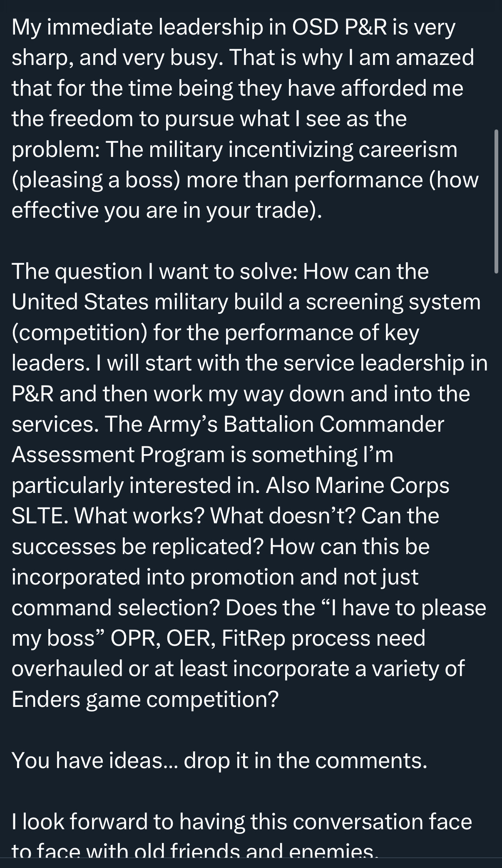This screenshot has height=868, width=502.
Task: Tap the line 'You have ideas... drop it in the comments.'
Action: (x=219, y=761)
